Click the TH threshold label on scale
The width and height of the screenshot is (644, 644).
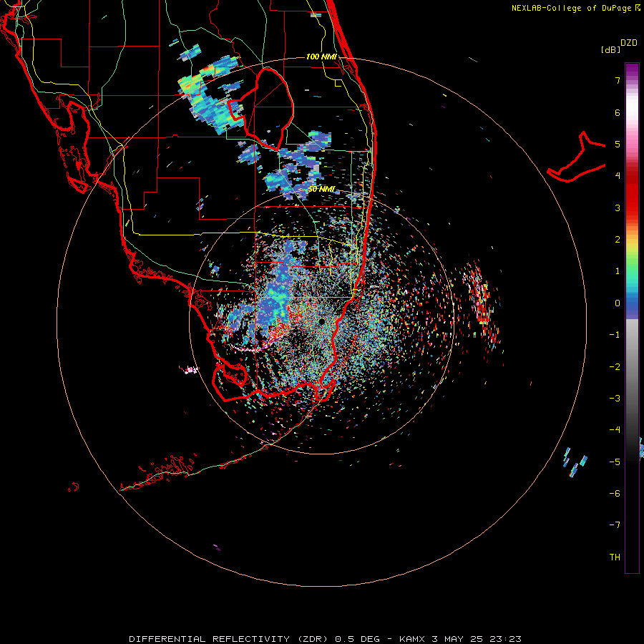pyautogui.click(x=615, y=557)
